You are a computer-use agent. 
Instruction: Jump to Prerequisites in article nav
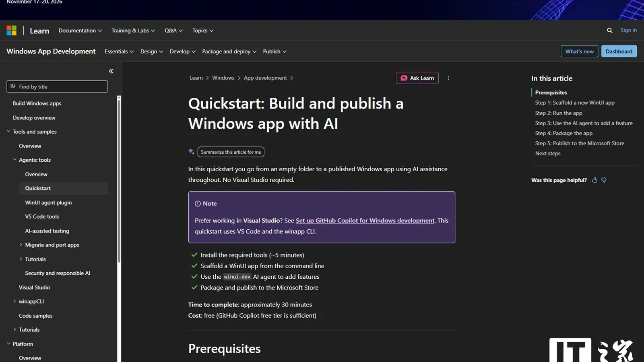[x=551, y=93]
